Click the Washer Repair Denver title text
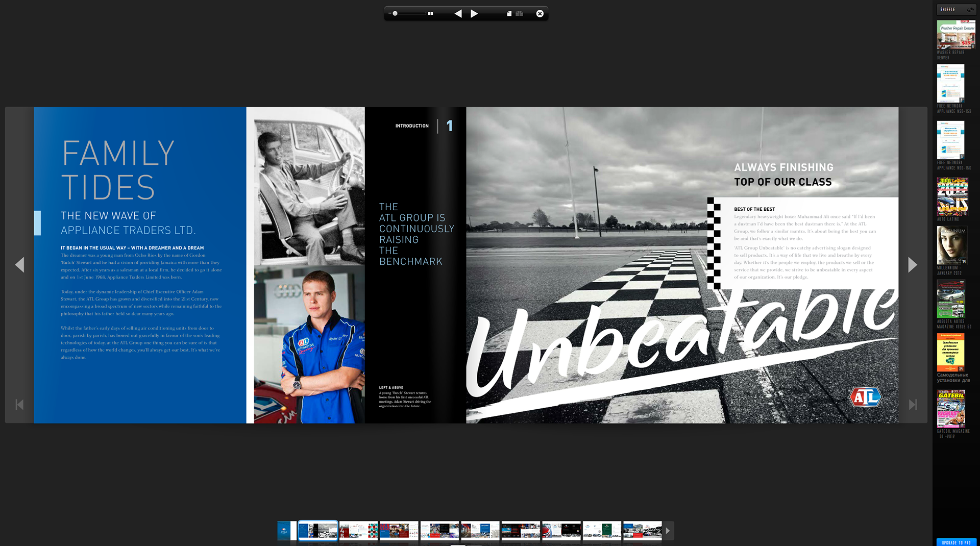Image resolution: width=980 pixels, height=546 pixels. click(x=950, y=55)
